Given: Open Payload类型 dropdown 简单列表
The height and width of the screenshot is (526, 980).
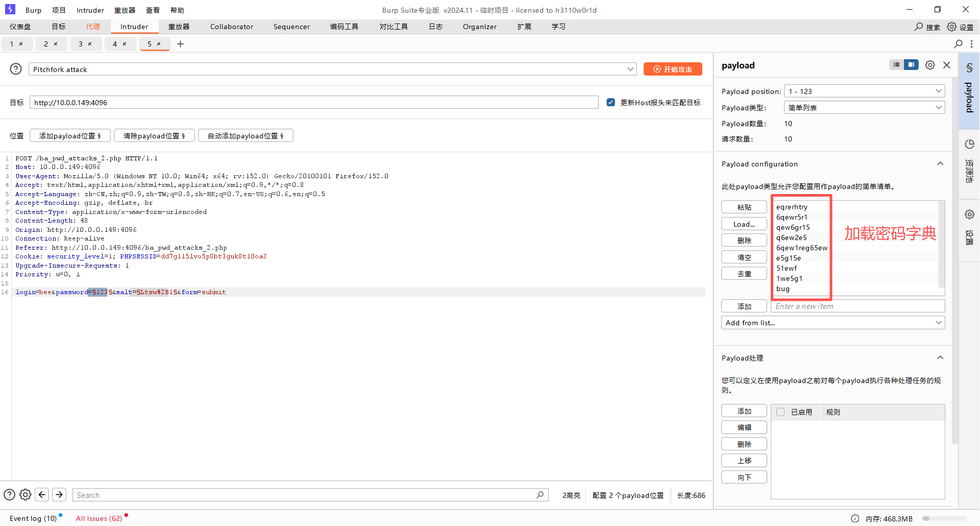Looking at the screenshot, I should tap(864, 107).
